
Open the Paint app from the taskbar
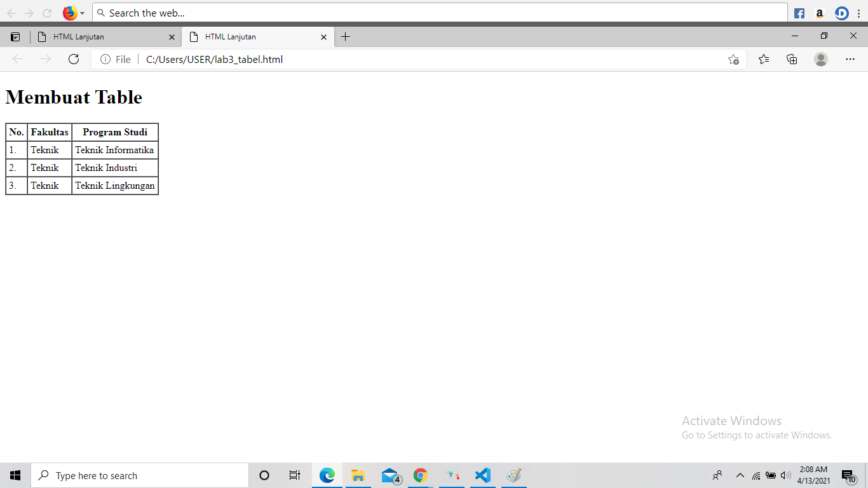[513, 475]
